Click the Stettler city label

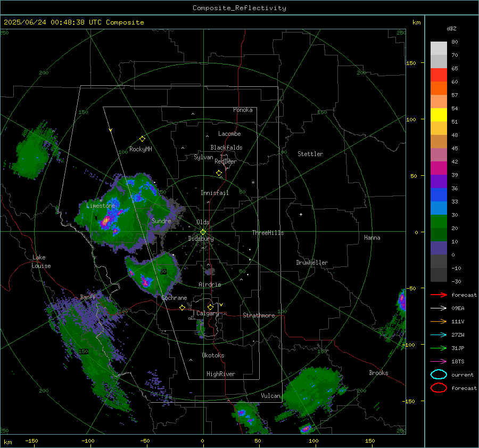[x=310, y=154]
